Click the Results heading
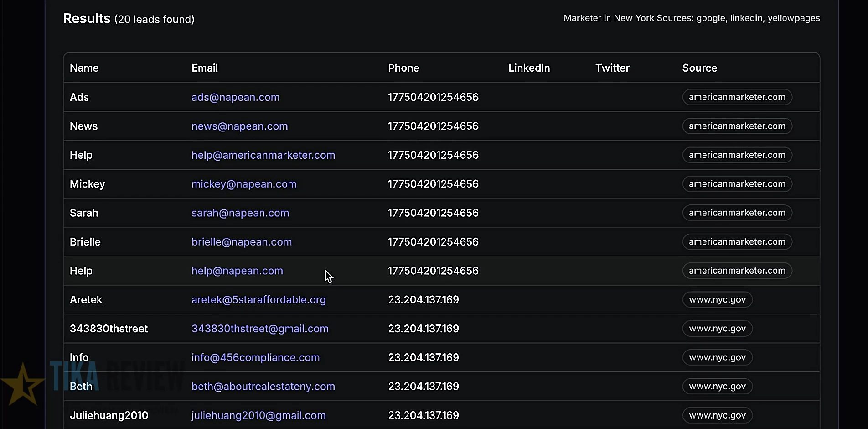 click(x=87, y=18)
